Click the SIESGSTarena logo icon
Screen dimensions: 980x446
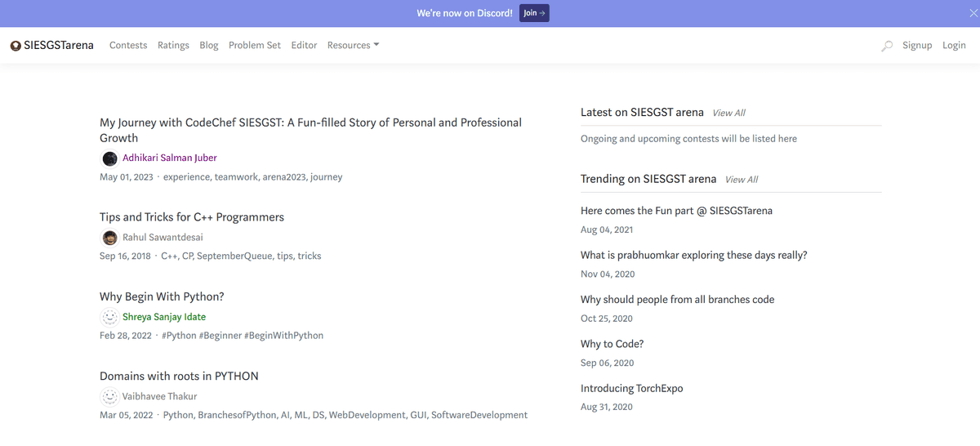[16, 46]
